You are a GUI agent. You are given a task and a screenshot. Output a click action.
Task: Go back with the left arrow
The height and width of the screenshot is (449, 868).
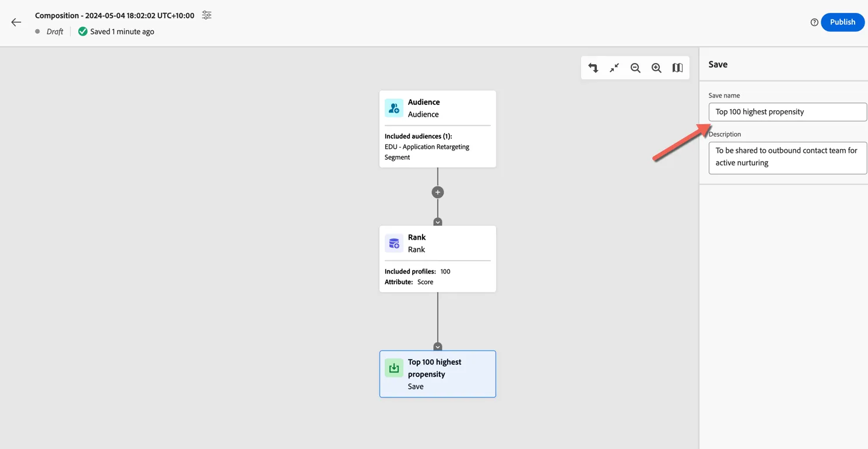coord(16,22)
